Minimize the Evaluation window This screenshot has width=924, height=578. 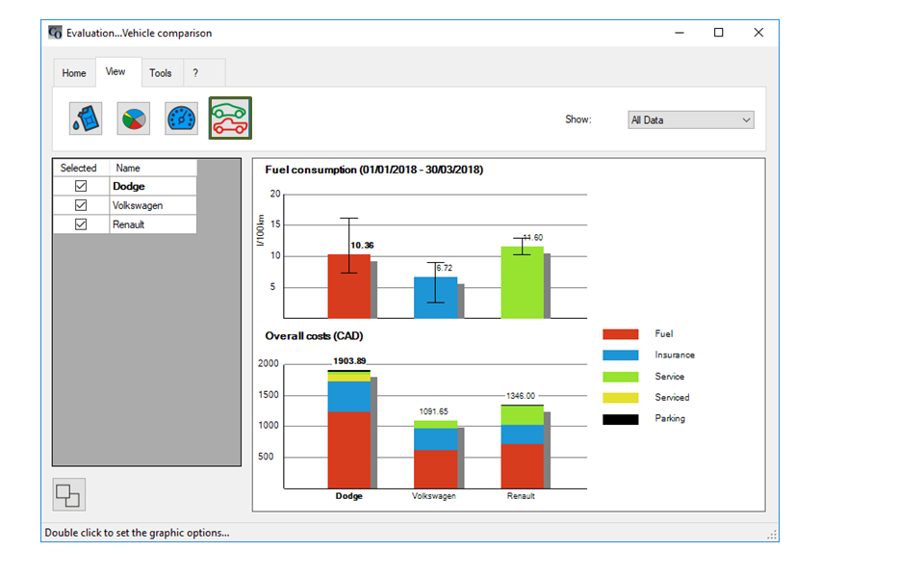click(679, 33)
